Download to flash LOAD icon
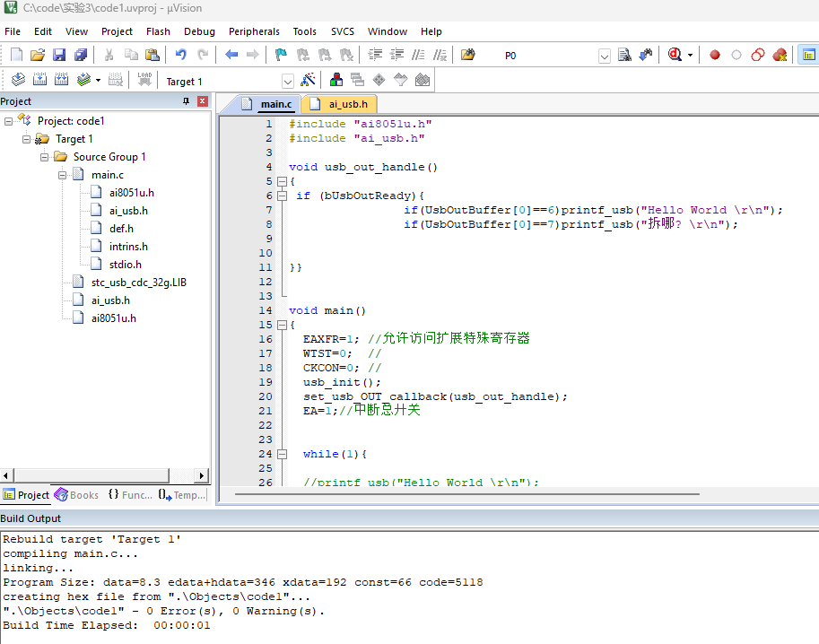 144,80
